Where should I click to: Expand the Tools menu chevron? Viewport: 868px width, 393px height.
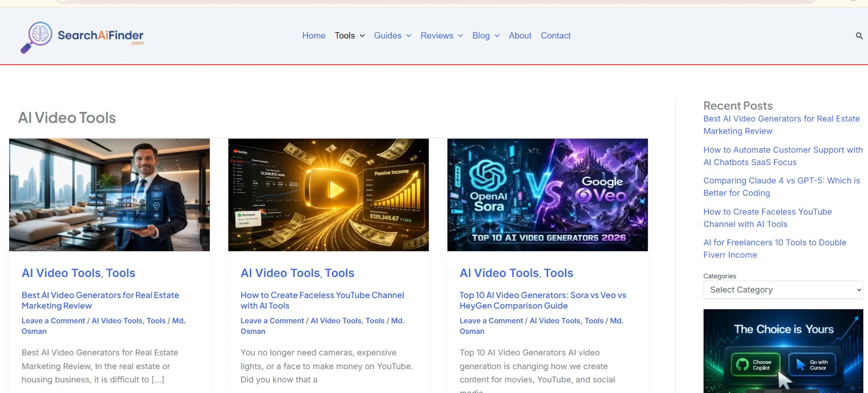point(362,36)
